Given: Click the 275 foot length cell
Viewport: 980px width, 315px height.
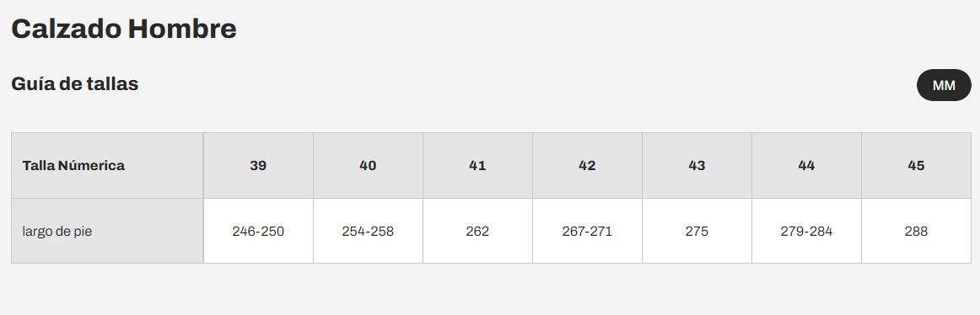Looking at the screenshot, I should point(697,232).
